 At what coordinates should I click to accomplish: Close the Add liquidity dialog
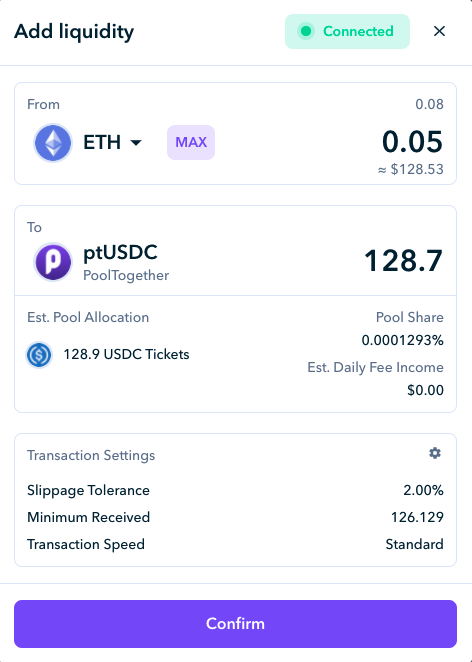point(439,31)
